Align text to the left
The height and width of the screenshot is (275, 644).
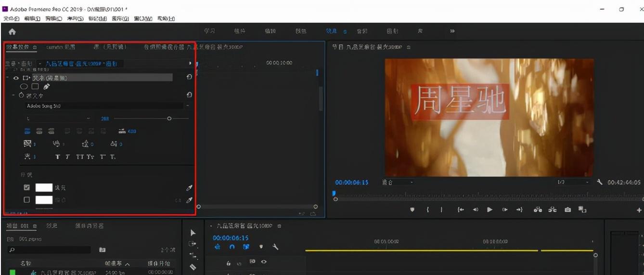tap(28, 131)
